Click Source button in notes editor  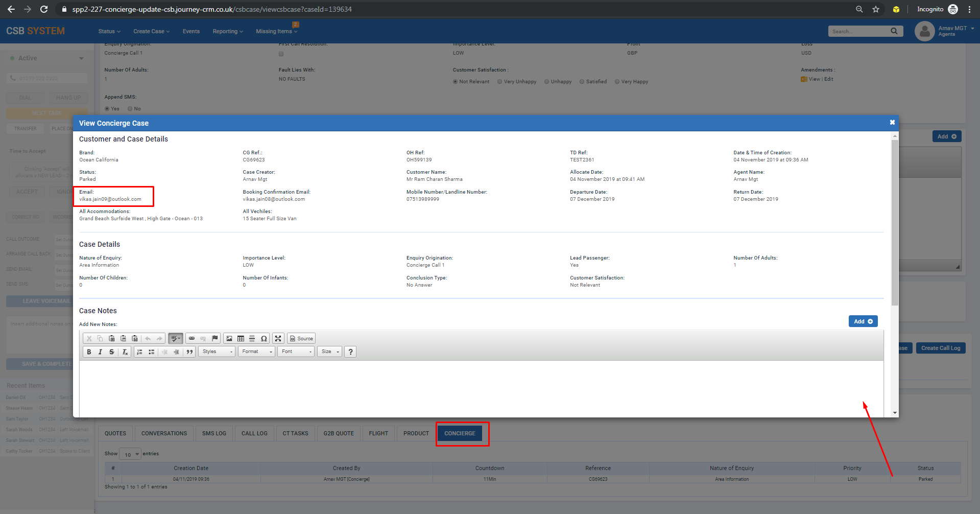point(301,338)
